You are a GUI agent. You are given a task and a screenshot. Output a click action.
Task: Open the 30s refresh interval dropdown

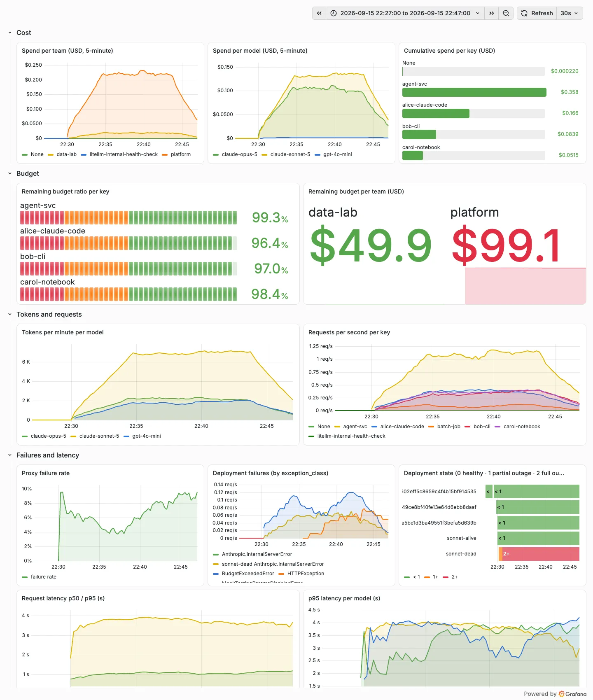570,13
